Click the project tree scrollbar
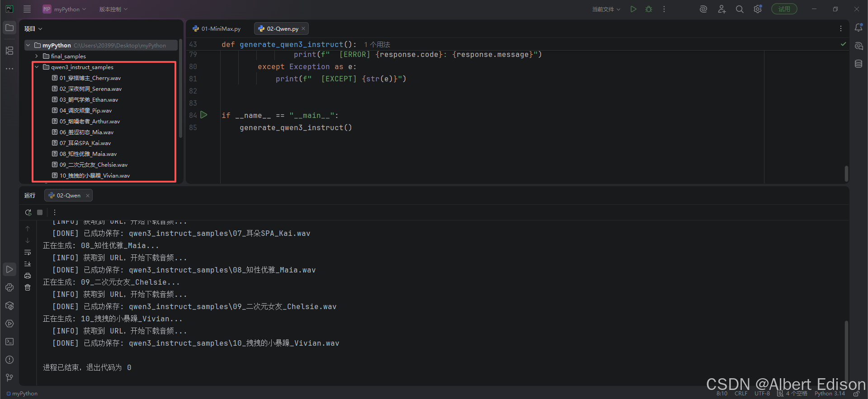 [180, 89]
